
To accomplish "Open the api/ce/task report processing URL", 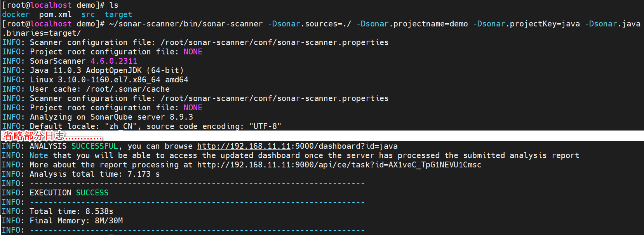I will 339,165.
